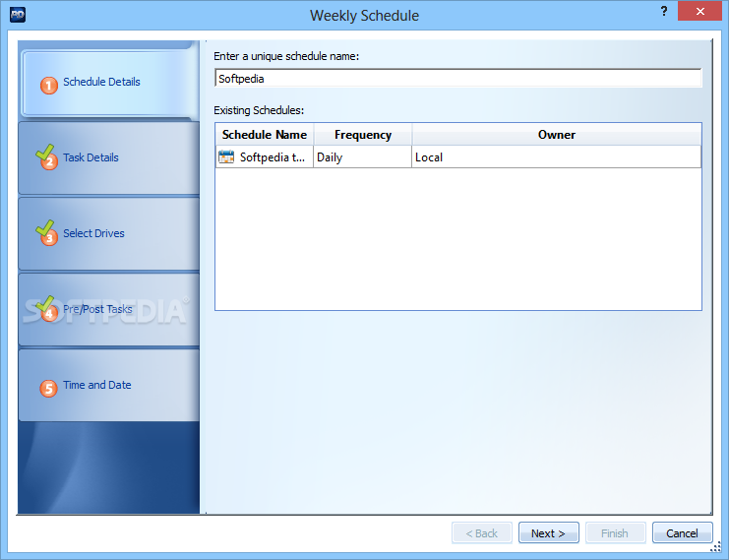Click the checked step 4 icon
The width and height of the screenshot is (729, 560).
pos(47,309)
